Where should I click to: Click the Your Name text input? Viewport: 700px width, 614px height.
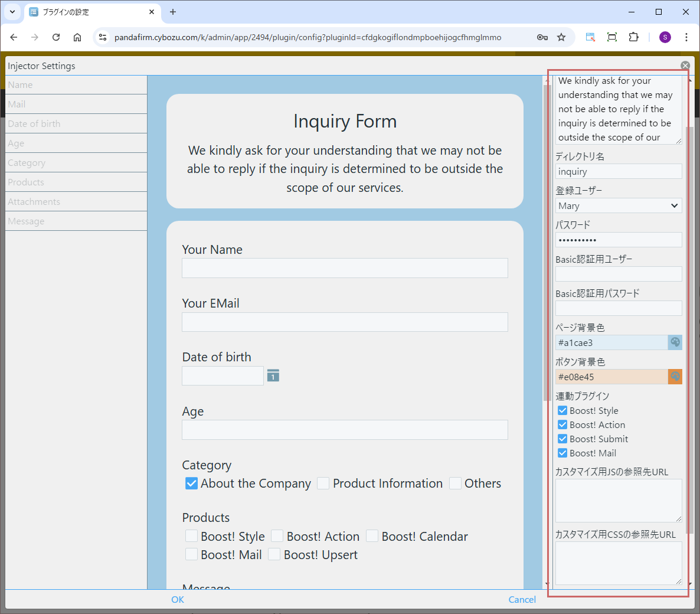point(345,268)
